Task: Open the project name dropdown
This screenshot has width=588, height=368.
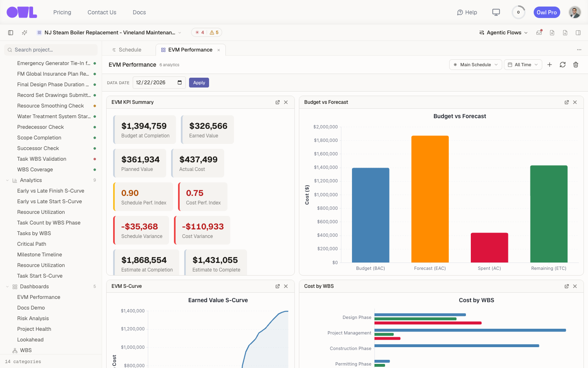Action: pyautogui.click(x=109, y=33)
